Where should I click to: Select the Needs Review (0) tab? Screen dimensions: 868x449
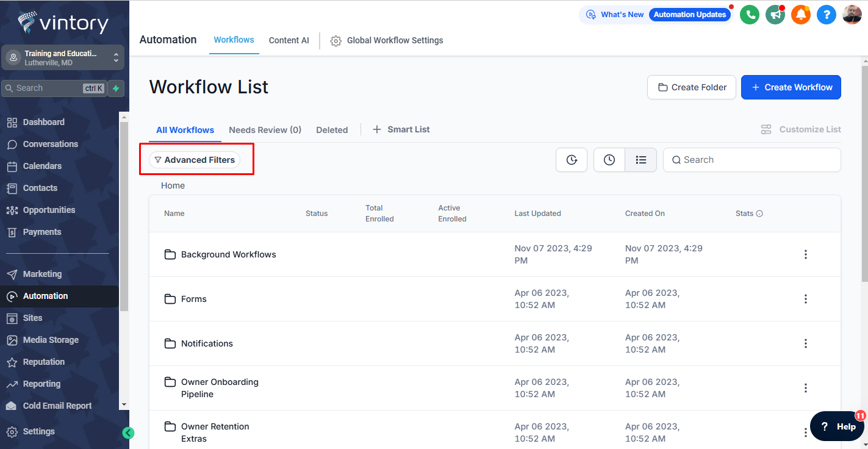265,130
